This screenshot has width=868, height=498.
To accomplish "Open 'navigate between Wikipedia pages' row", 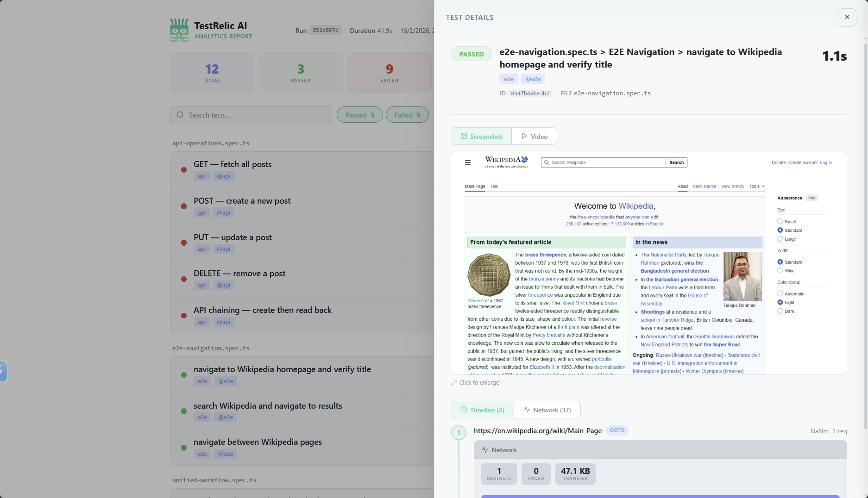I will click(x=302, y=448).
